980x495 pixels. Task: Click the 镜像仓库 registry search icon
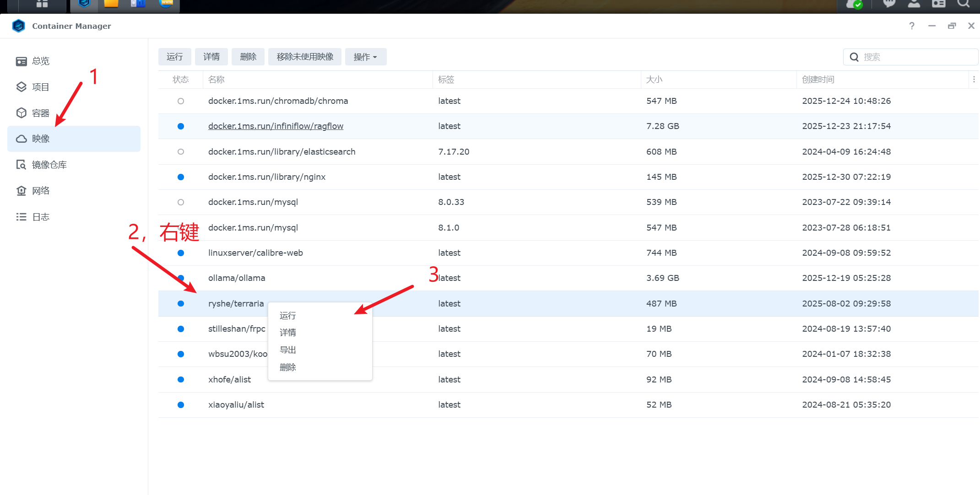[21, 165]
